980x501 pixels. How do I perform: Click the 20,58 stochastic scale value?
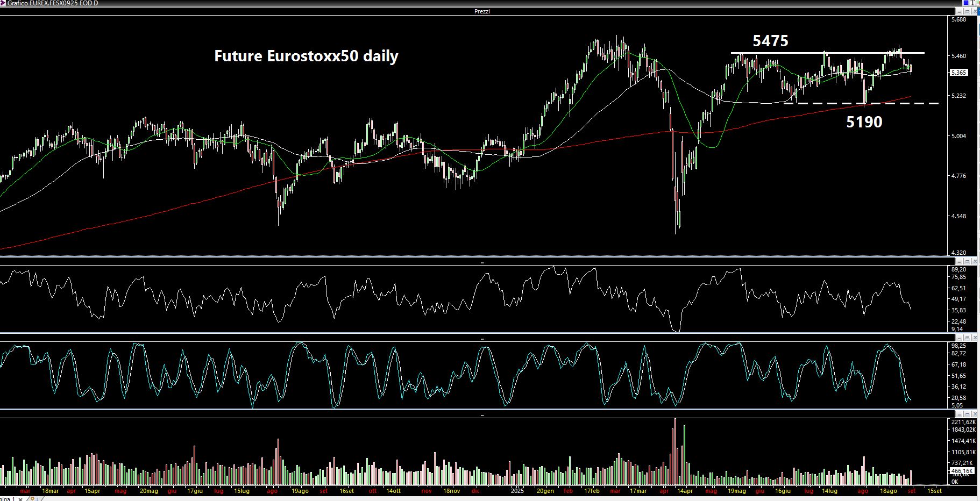958,398
